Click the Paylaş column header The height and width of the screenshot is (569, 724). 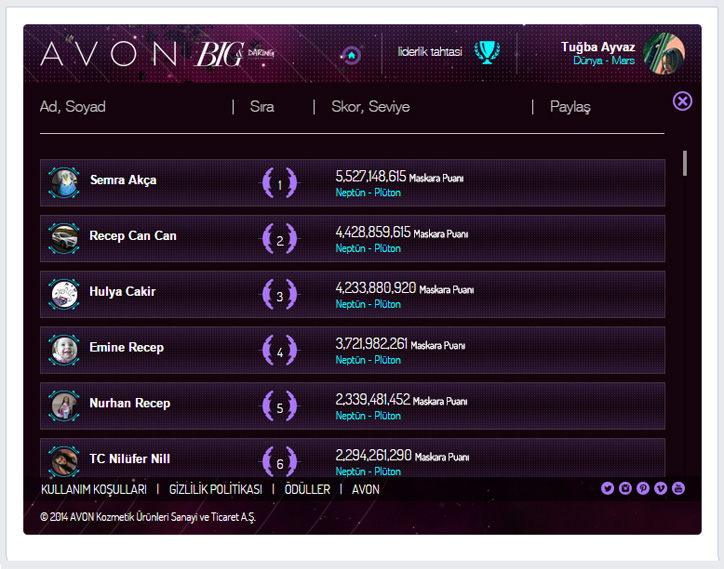point(570,107)
